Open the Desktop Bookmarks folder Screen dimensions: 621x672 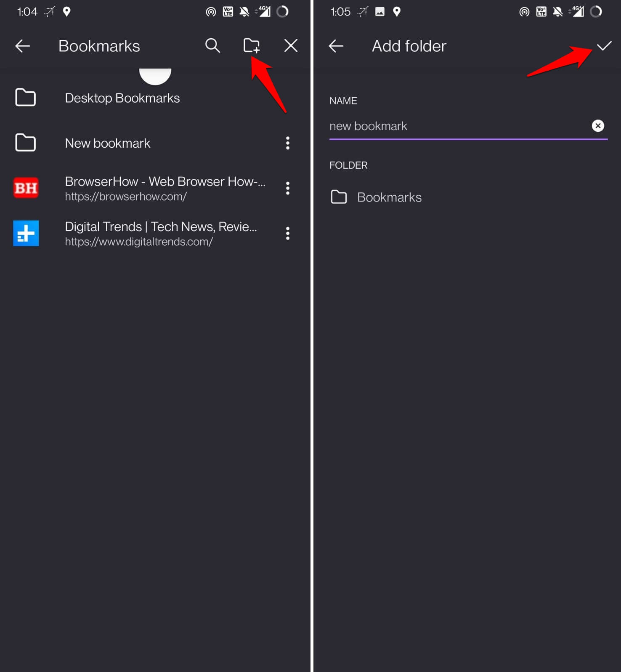pyautogui.click(x=155, y=98)
